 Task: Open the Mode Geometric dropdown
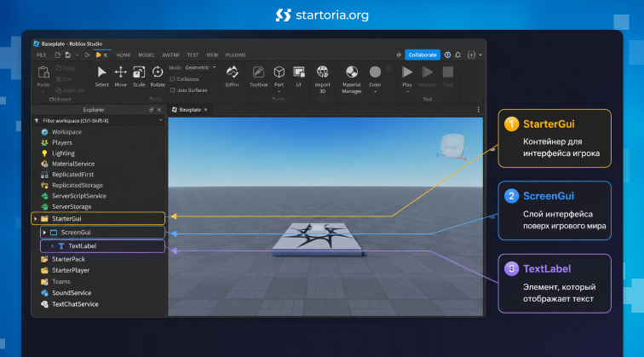coord(200,67)
